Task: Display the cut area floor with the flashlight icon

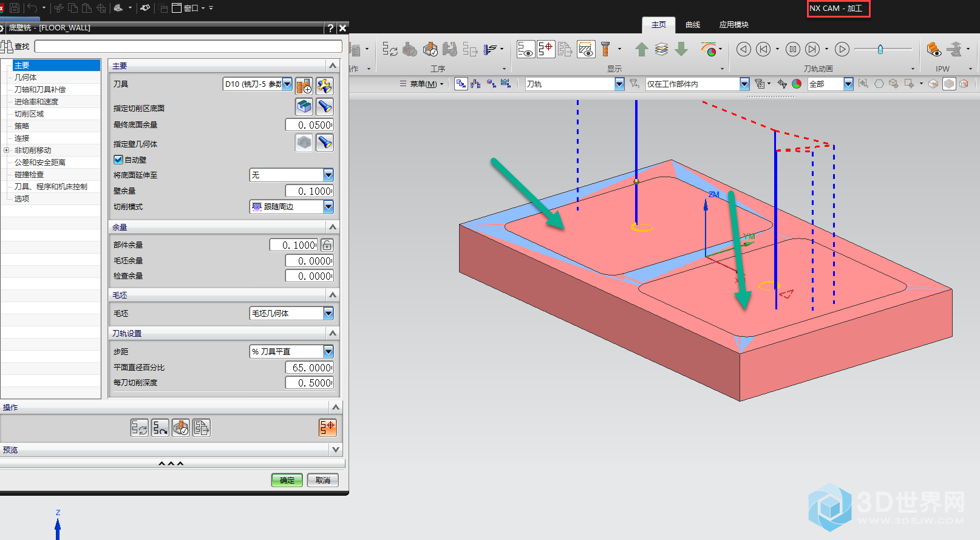Action: coord(325,107)
